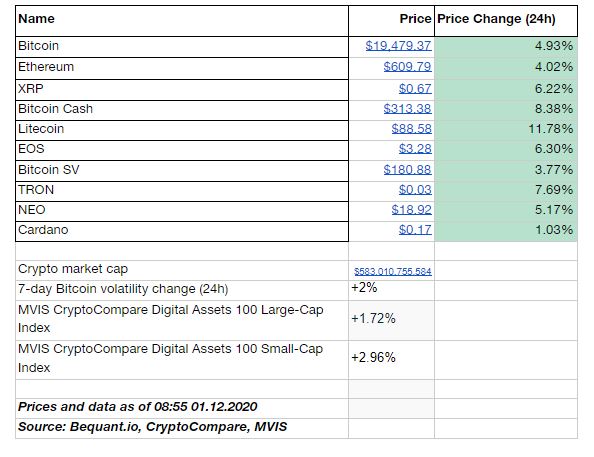This screenshot has width=594, height=457.
Task: Open the EOS price link $3.28
Action: click(x=415, y=149)
